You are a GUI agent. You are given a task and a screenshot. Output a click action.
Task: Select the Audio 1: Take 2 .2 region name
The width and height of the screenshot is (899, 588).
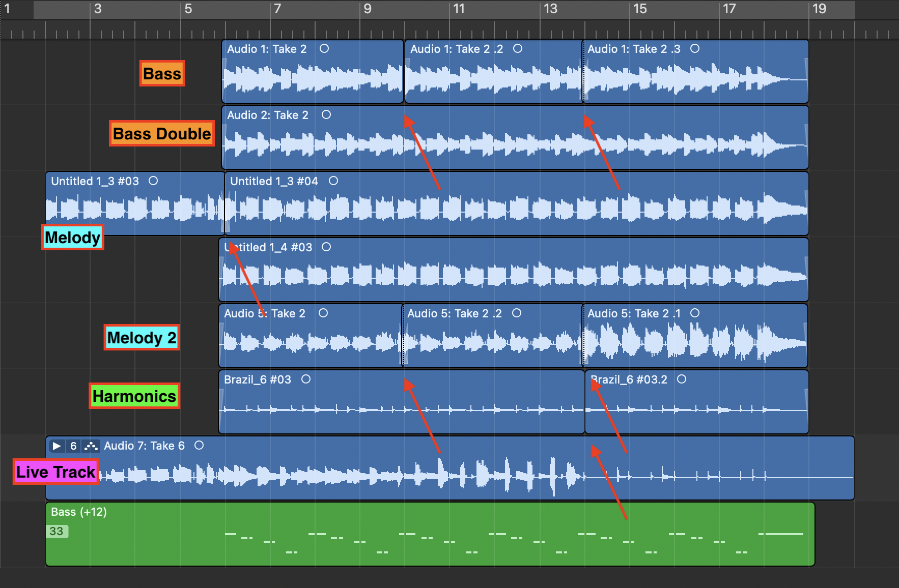(457, 49)
